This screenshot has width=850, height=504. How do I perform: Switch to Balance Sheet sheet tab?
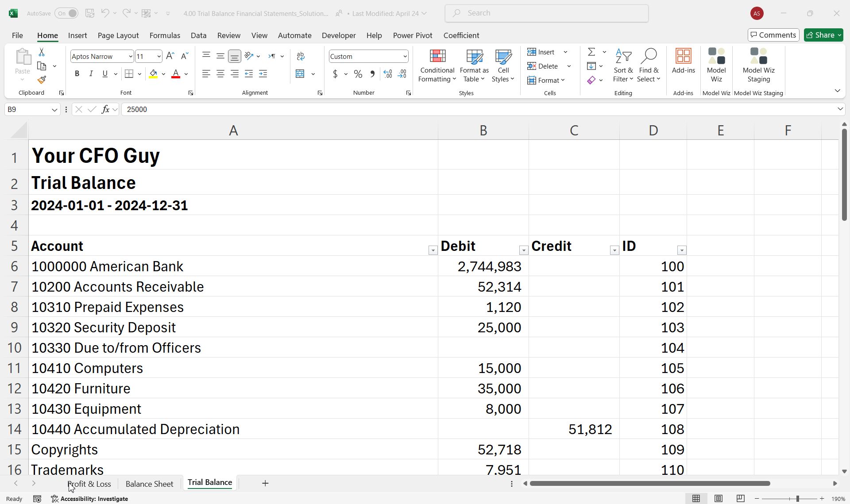(149, 484)
